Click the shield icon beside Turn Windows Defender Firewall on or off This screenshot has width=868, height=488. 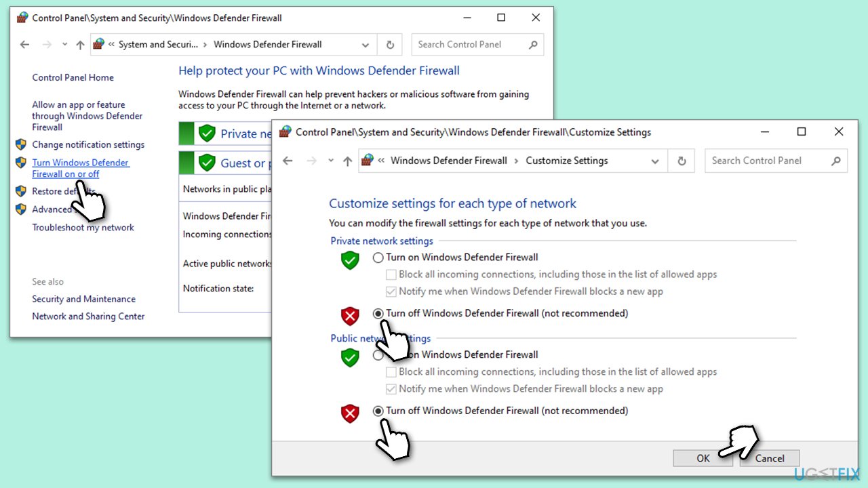21,163
